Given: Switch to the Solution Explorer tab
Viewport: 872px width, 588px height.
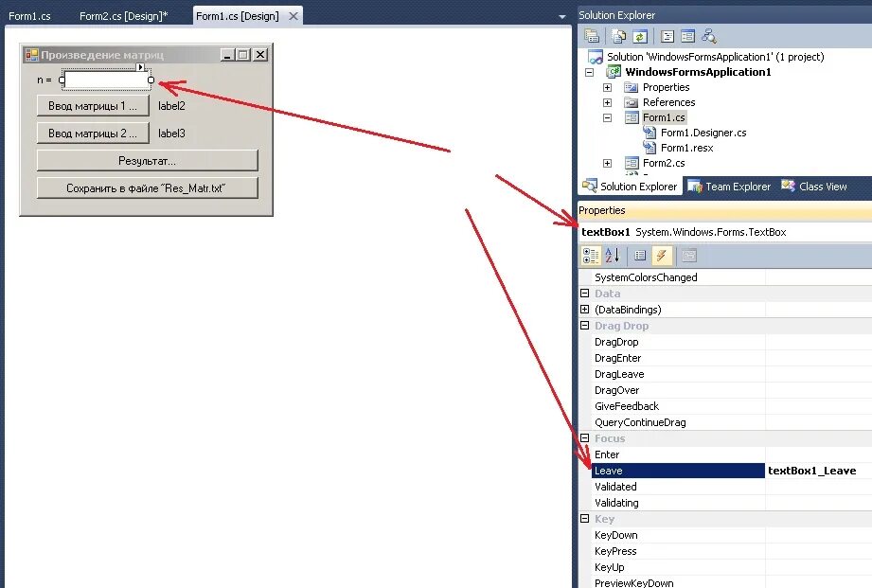Looking at the screenshot, I should tap(631, 187).
